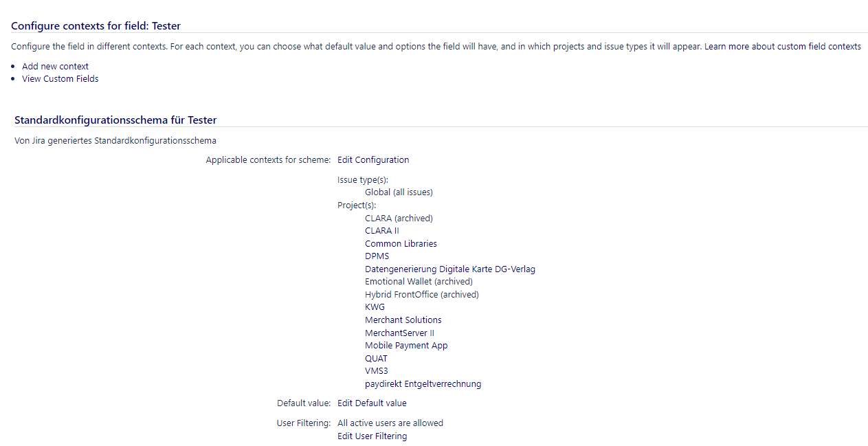Select the Hybrid FrontOffice (archived) entry

(x=421, y=294)
